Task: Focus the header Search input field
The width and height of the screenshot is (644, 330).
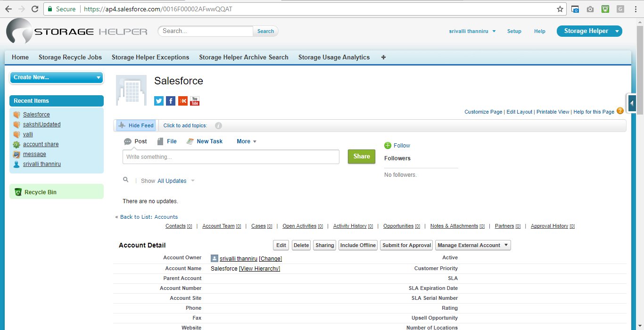Action: 206,31
